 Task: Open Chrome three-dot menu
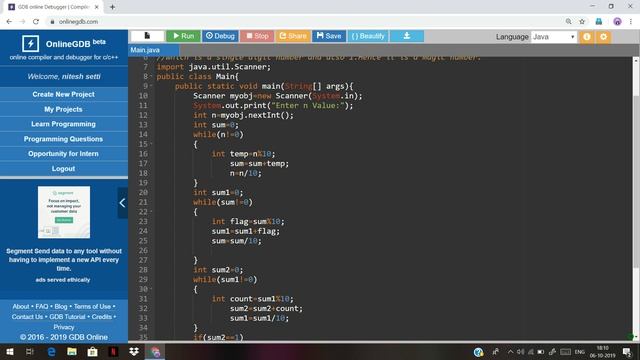tap(631, 22)
